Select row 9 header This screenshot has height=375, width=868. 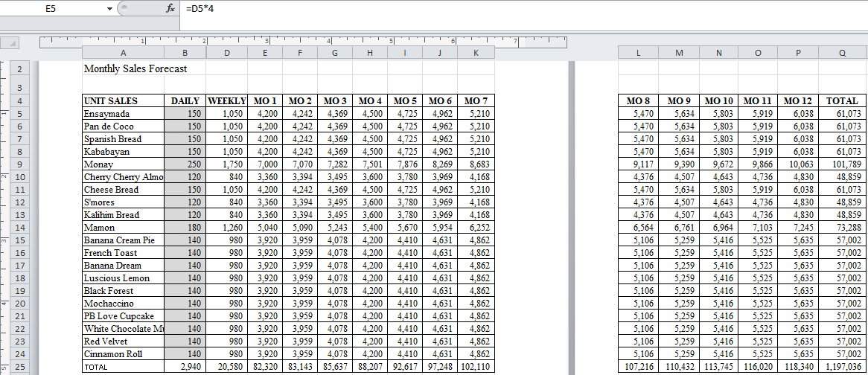[x=19, y=164]
